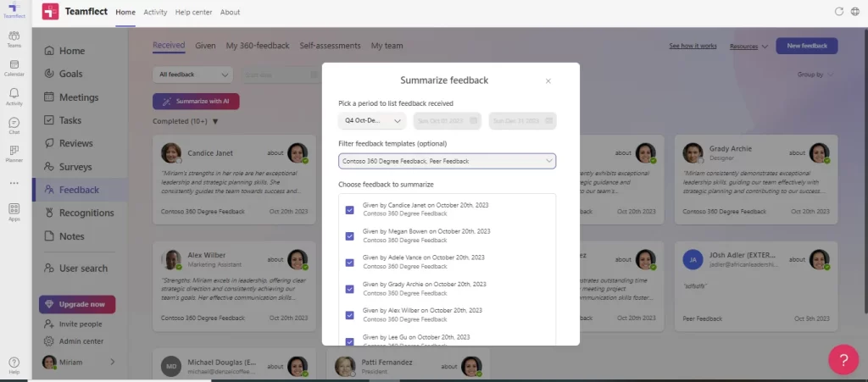Viewport: 868px width, 382px height.
Task: Select the Received feedback tab
Action: [169, 46]
